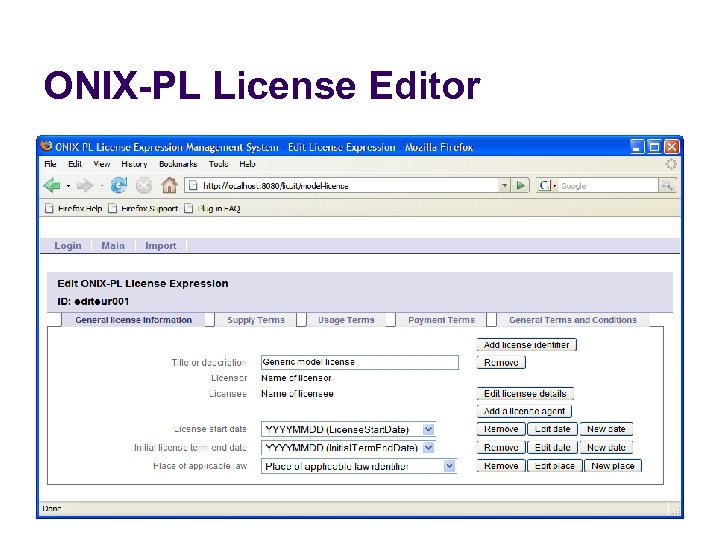Reload the page with the refresh icon
Screen dimensions: 720x540
tap(119, 186)
